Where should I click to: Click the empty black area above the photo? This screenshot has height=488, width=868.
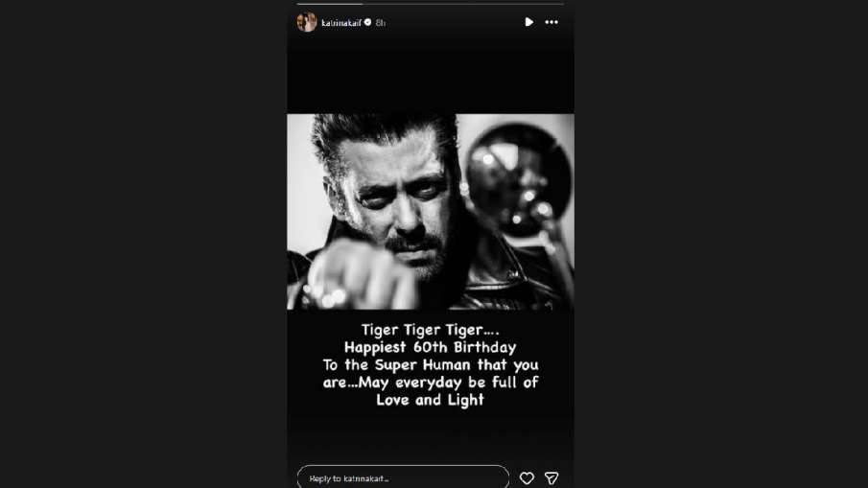[x=431, y=75]
